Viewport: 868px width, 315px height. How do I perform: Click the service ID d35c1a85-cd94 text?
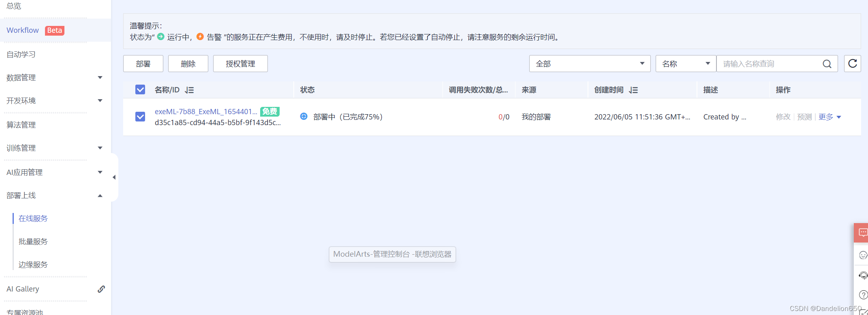click(x=218, y=122)
